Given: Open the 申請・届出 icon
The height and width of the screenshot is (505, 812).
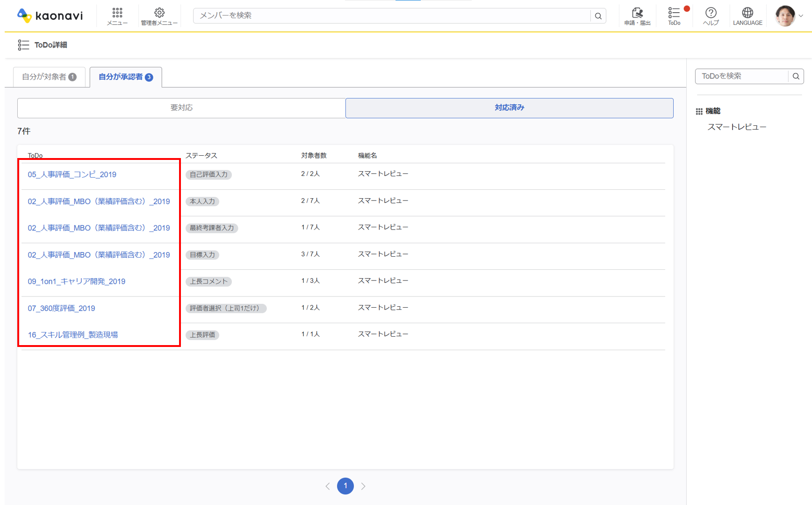Looking at the screenshot, I should click(x=637, y=16).
